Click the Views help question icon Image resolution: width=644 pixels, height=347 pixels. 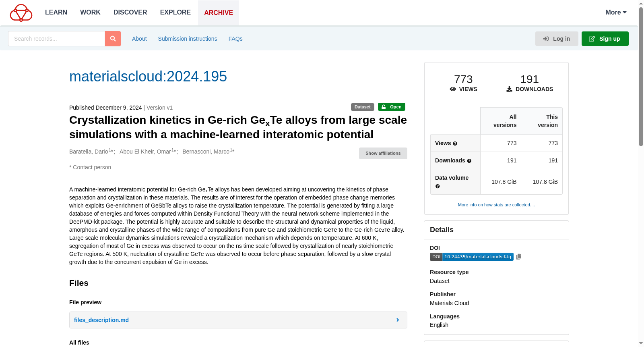[x=455, y=143]
